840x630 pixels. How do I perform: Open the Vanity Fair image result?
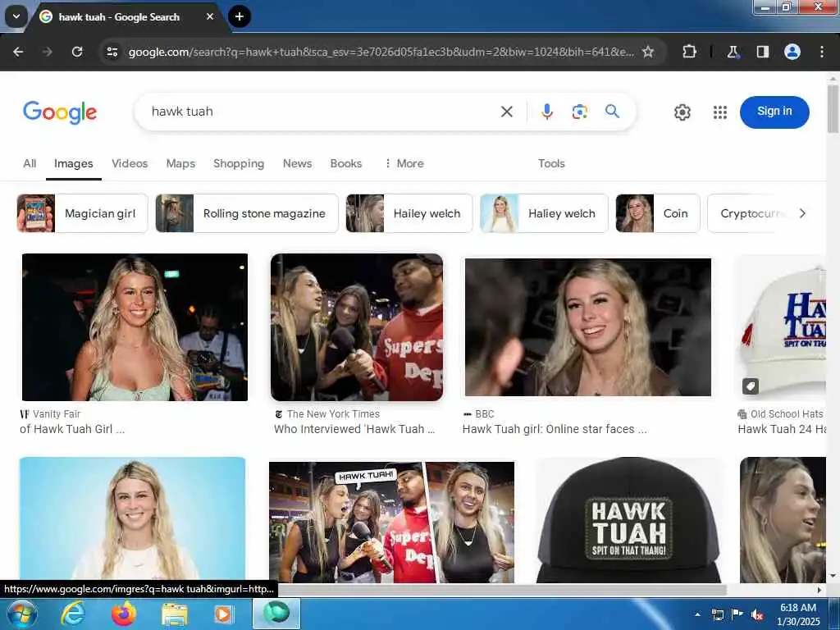click(x=135, y=327)
